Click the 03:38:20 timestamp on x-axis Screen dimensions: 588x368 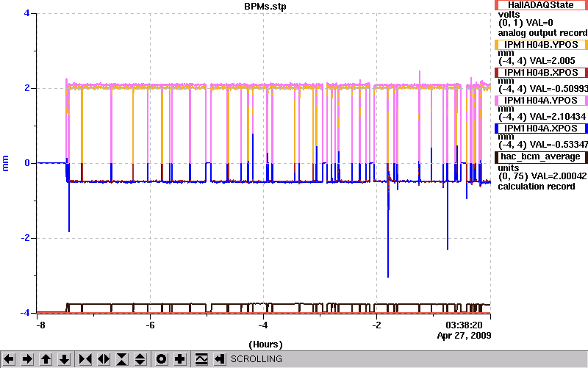[x=464, y=325]
